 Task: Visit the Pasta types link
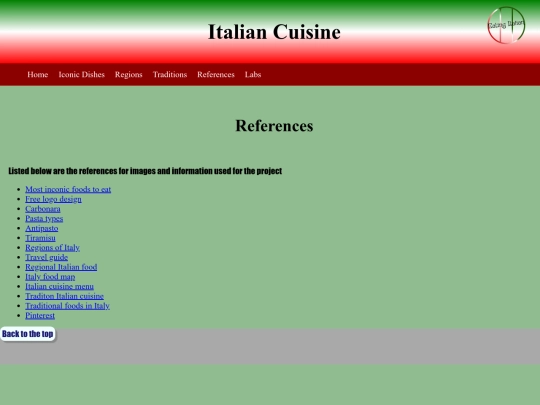[x=44, y=219]
